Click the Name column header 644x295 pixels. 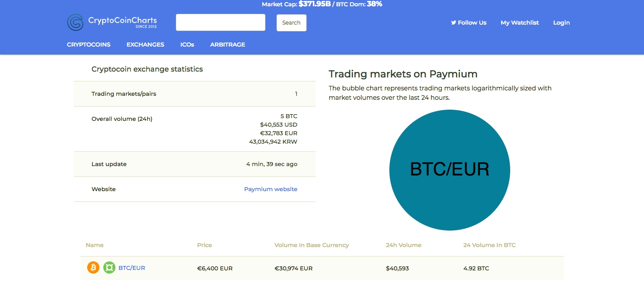94,245
